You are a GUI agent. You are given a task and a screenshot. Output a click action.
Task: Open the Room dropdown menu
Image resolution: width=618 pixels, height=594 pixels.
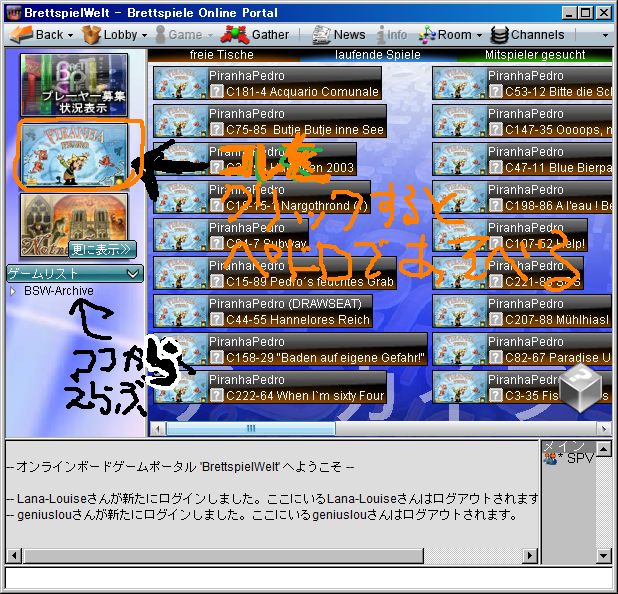(x=445, y=34)
